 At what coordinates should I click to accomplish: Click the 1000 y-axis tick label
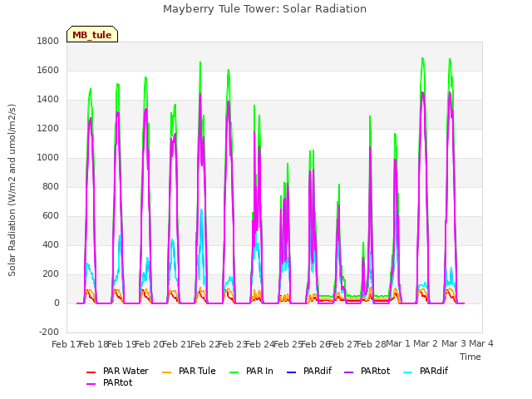[48, 158]
